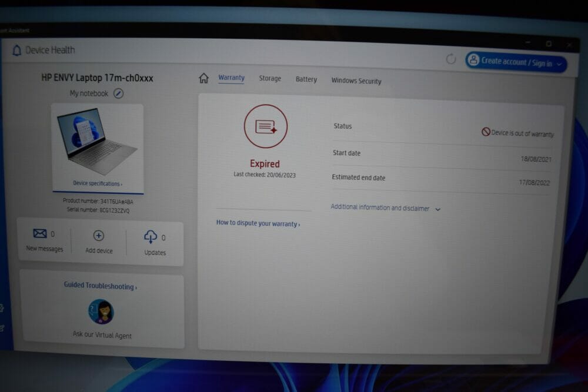Edit My notebook name pencil icon

pyautogui.click(x=119, y=93)
